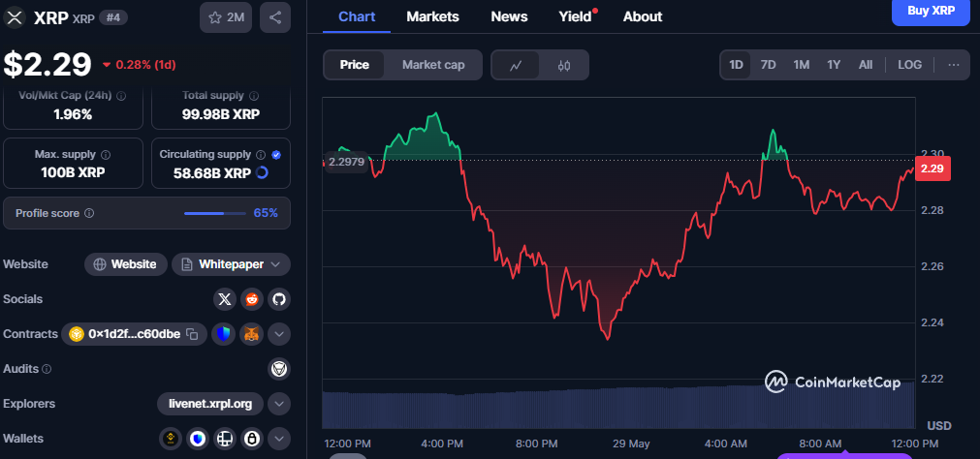Set the chart range to 7D
Viewport: 980px width, 459px height.
(x=768, y=65)
